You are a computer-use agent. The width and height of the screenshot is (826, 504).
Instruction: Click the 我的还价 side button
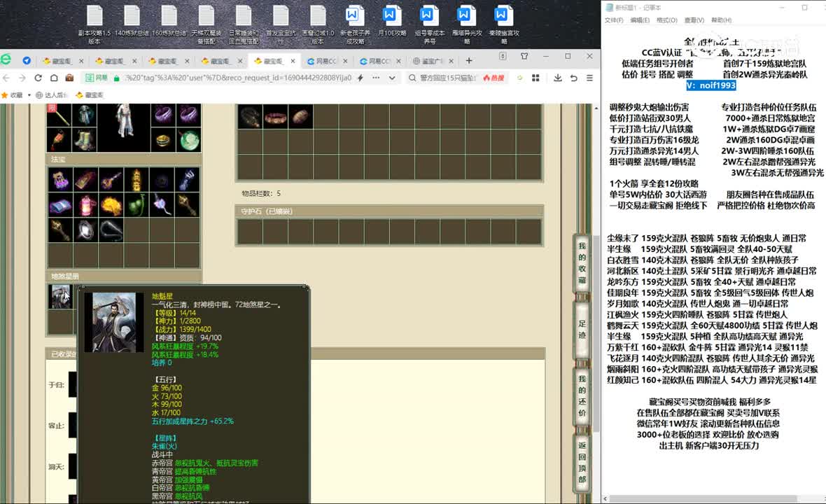tap(582, 395)
